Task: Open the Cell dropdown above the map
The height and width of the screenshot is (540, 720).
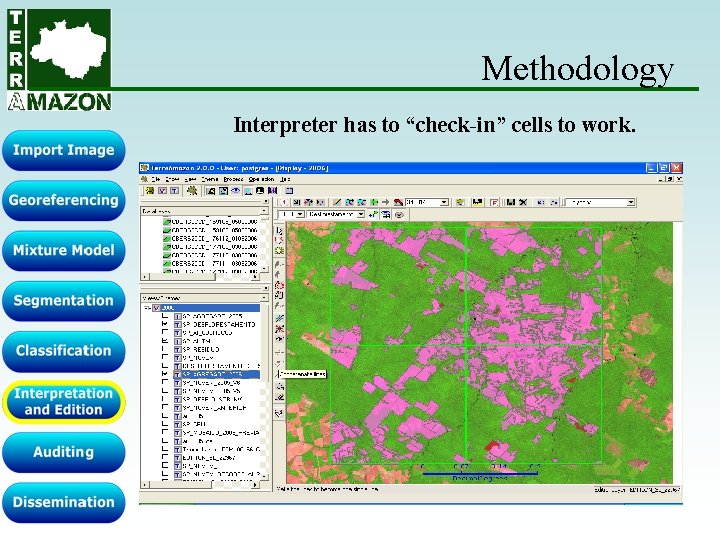Action: coord(360,214)
